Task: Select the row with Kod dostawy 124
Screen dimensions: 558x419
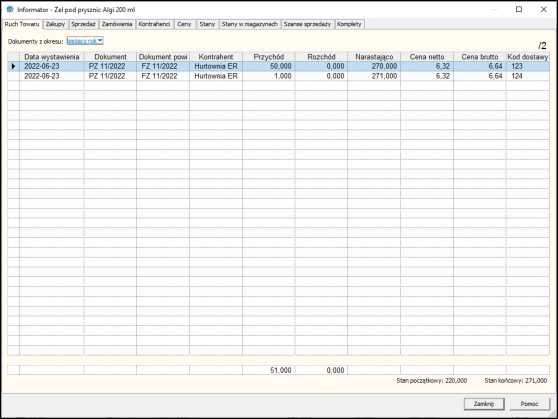Action: click(278, 76)
